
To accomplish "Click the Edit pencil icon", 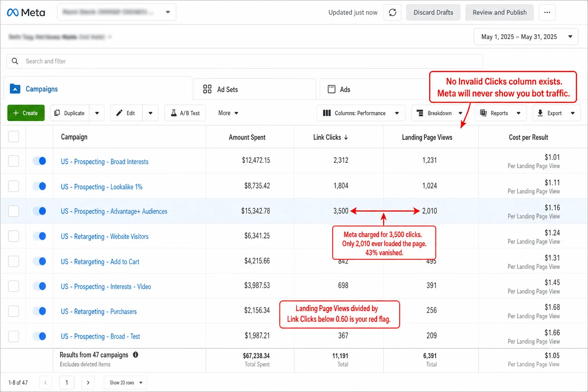I will pyautogui.click(x=119, y=113).
